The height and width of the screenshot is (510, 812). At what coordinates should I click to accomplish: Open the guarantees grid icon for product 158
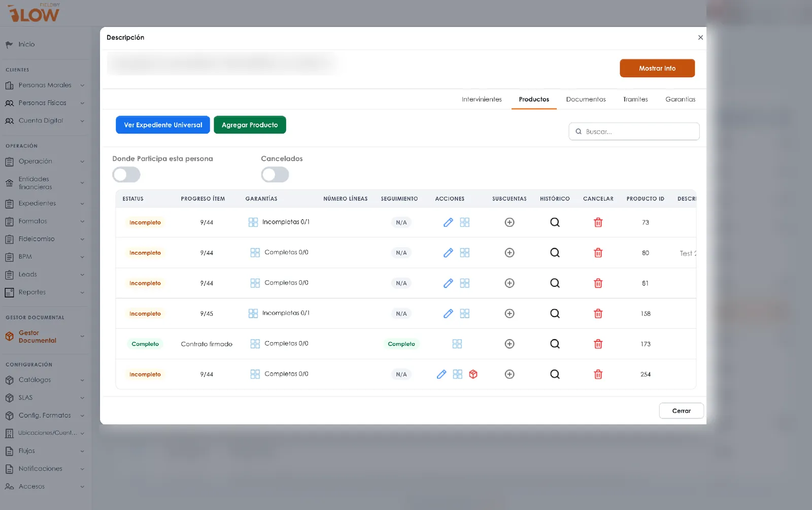pos(253,314)
